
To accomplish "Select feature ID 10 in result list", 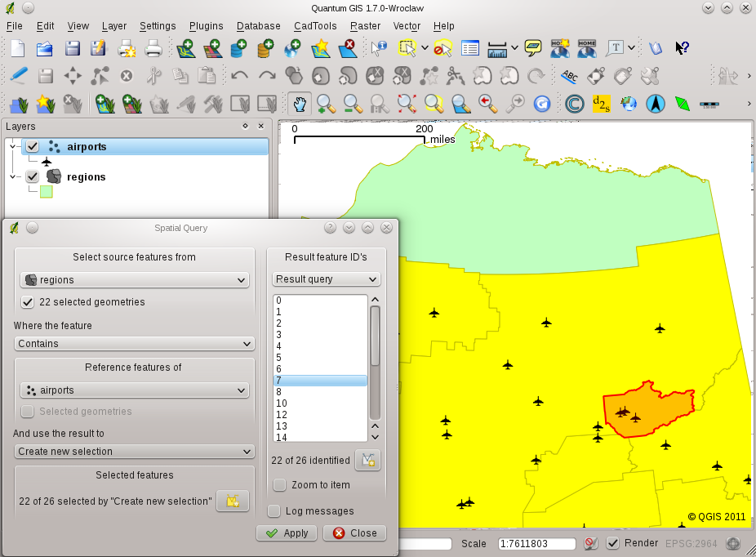I will [320, 403].
